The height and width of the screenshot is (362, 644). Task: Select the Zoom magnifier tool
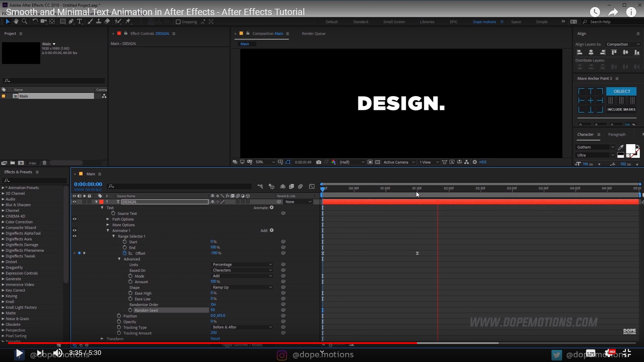[x=24, y=21]
